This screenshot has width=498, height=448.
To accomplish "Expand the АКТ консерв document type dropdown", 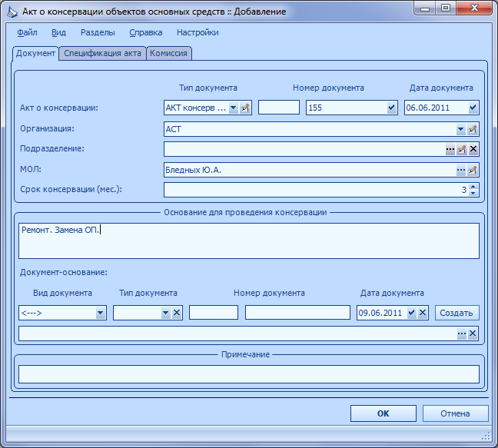I will click(234, 108).
